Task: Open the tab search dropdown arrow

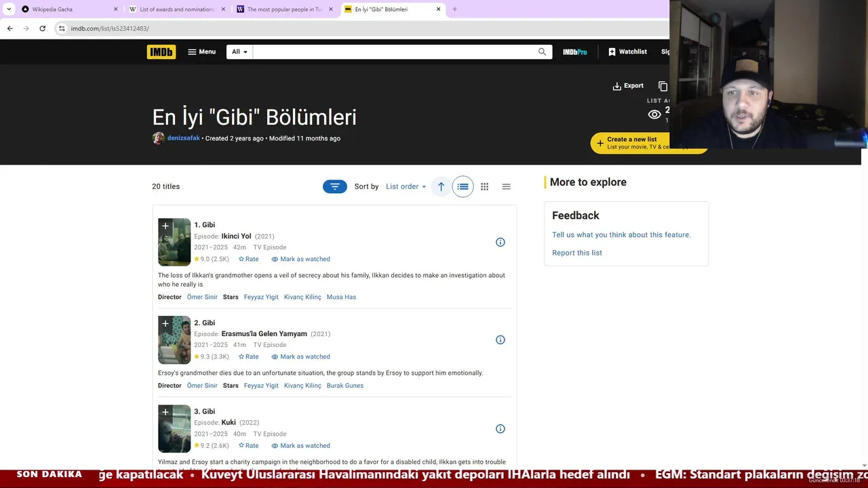Action: pyautogui.click(x=9, y=9)
